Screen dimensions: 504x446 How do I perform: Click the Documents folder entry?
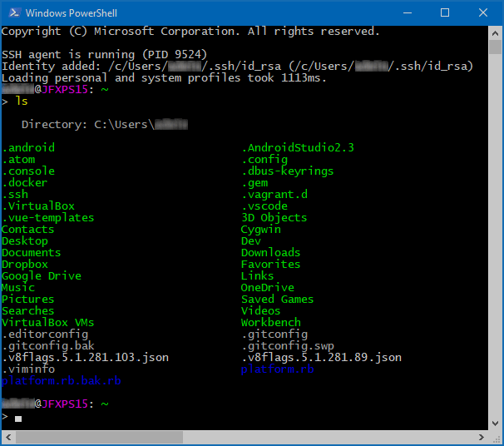pyautogui.click(x=31, y=252)
